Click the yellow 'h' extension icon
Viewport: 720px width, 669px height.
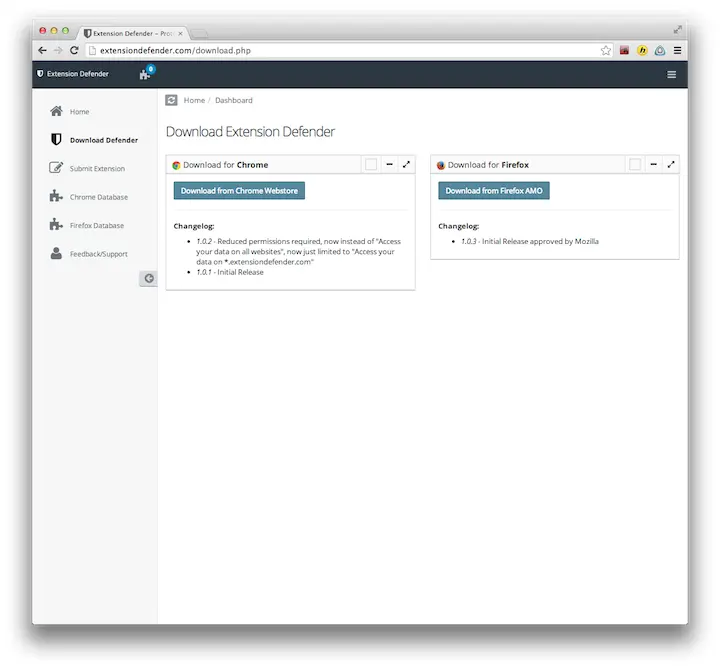pos(642,51)
